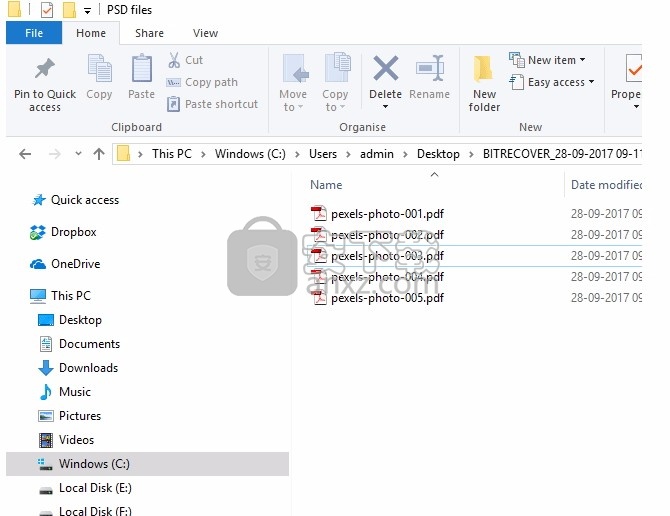Click Quick Access Toolbar properties icon in title bar
The image size is (670, 516).
pos(47,9)
